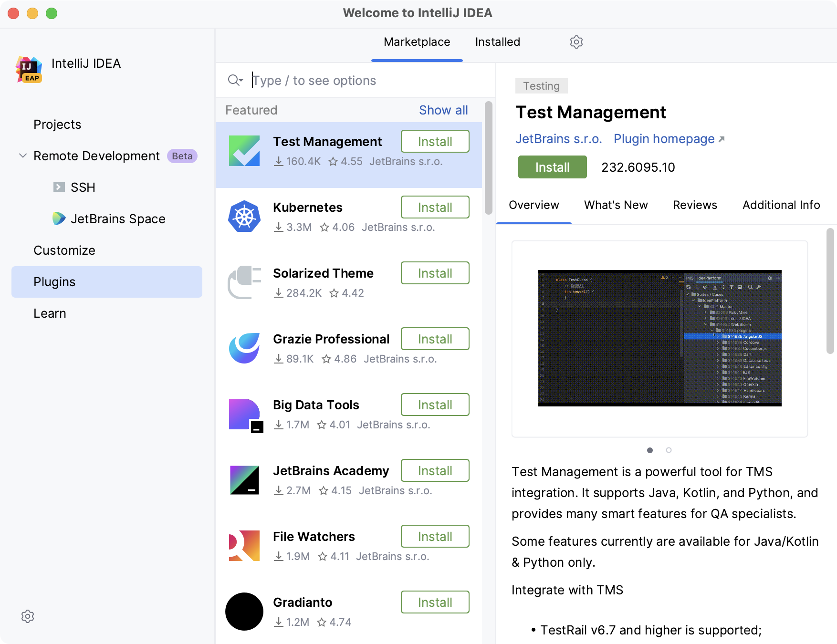The height and width of the screenshot is (644, 837).
Task: Open plugin settings gear next to Installed tab
Action: pyautogui.click(x=576, y=42)
